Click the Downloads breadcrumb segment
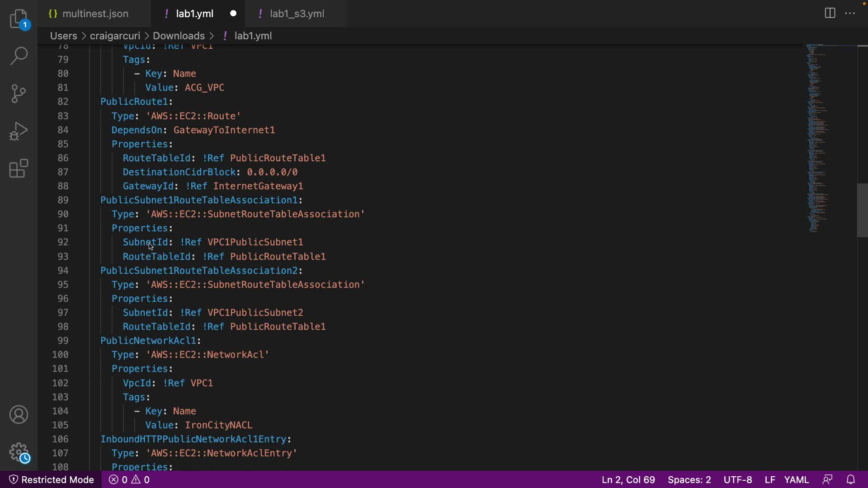The width and height of the screenshot is (868, 488). pyautogui.click(x=179, y=36)
